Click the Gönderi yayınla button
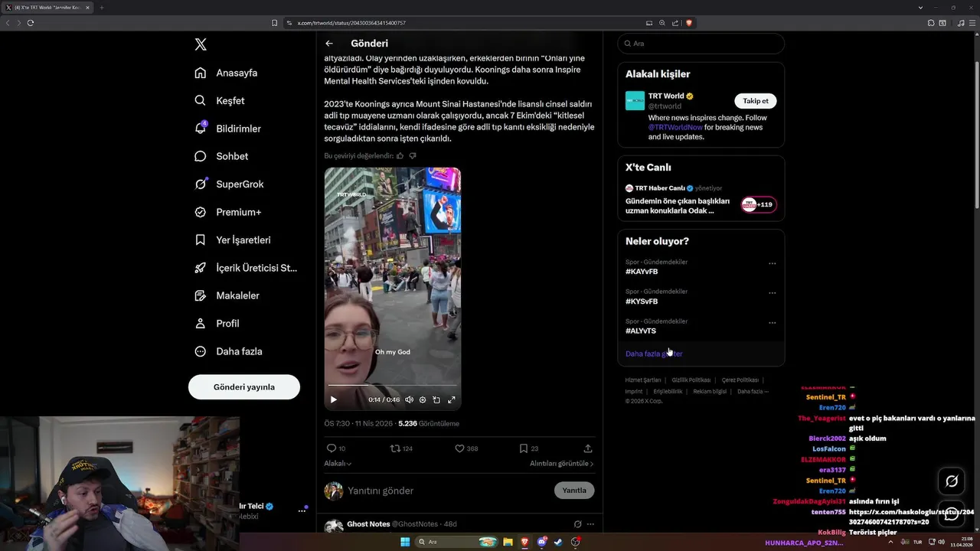Viewport: 980px width, 551px height. tap(244, 387)
